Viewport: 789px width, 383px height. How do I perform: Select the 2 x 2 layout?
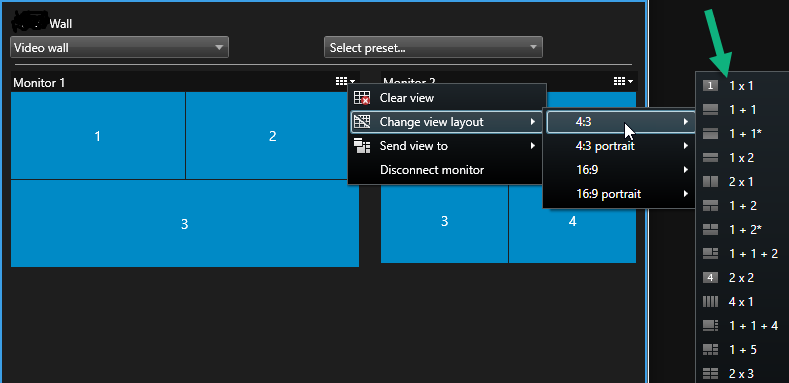tap(743, 277)
